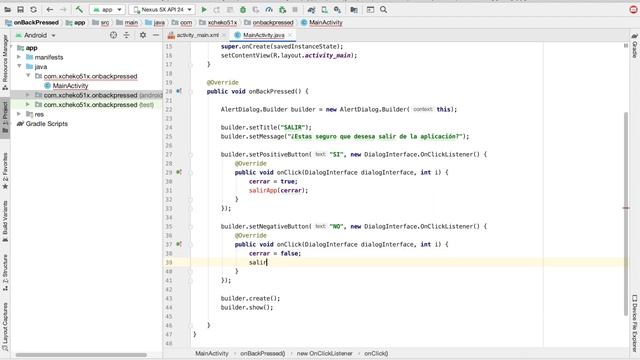Open Project panel gear settings
The height and width of the screenshot is (360, 640).
coord(143,36)
